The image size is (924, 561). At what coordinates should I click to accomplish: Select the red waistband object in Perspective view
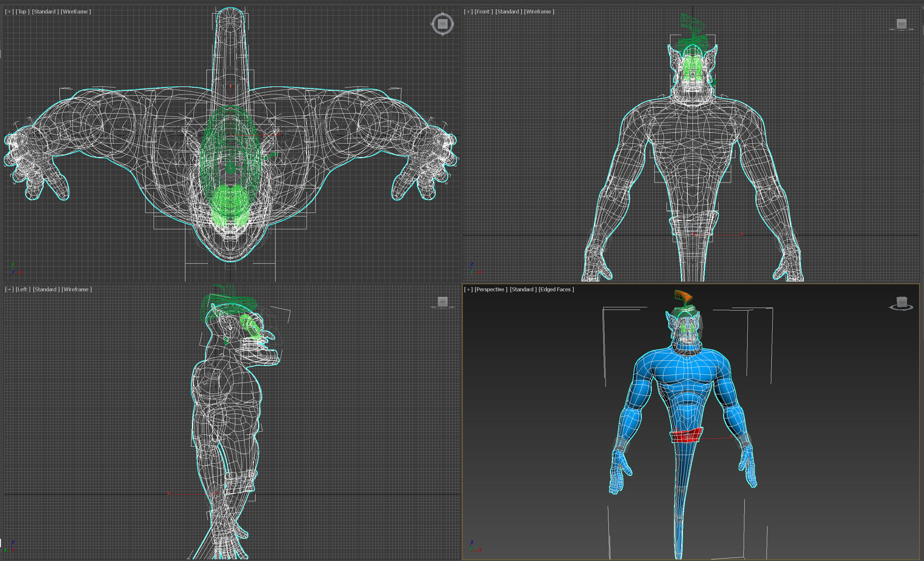point(686,436)
